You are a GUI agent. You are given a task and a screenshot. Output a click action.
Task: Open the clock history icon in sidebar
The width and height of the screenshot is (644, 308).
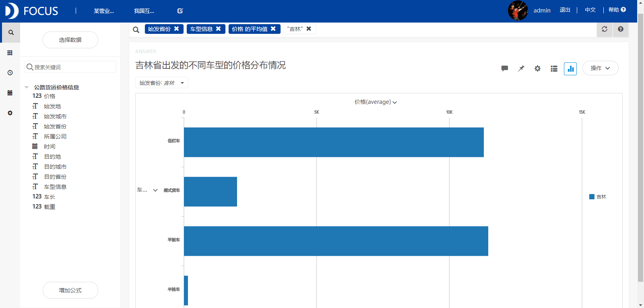click(10, 73)
